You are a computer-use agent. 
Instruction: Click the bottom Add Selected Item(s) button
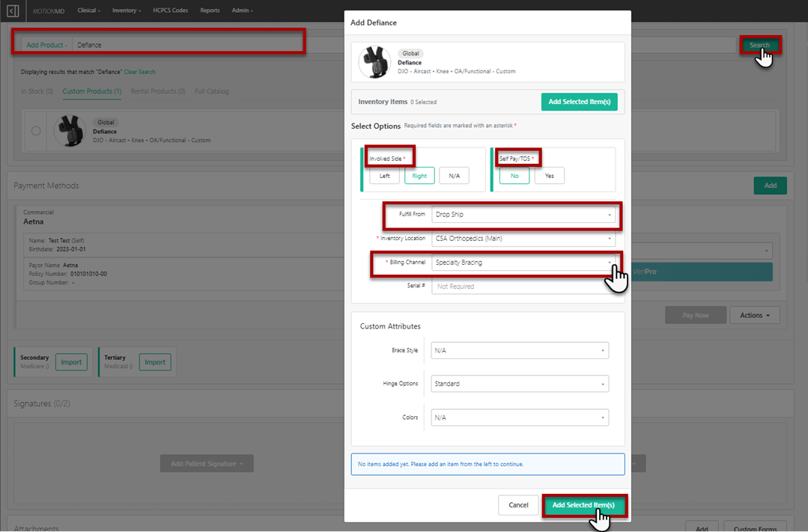click(x=583, y=505)
